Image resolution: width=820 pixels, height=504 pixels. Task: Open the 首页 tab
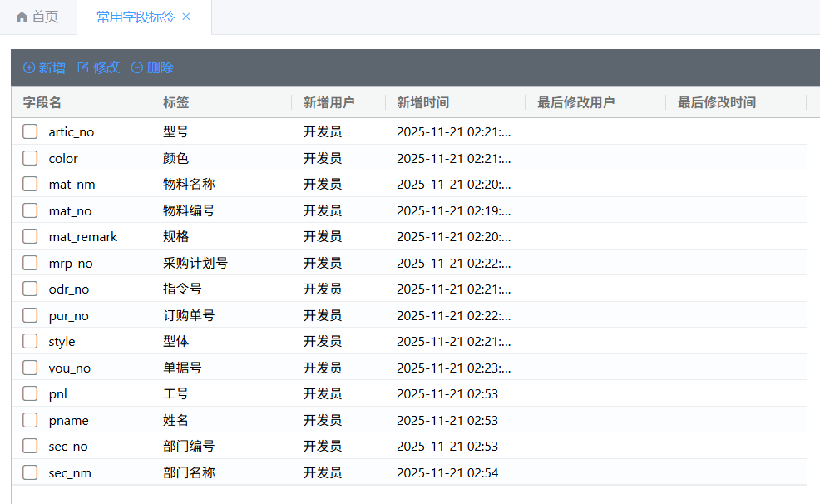click(38, 17)
